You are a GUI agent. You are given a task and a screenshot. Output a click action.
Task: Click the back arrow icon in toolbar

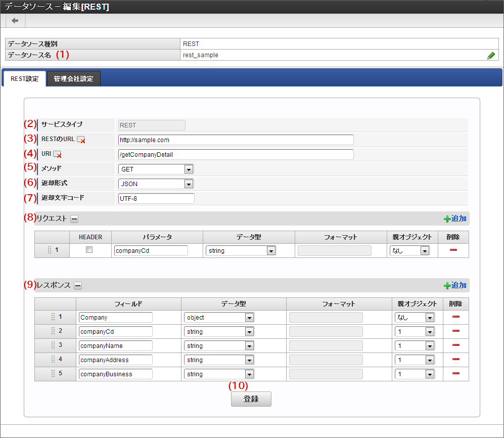[x=15, y=21]
